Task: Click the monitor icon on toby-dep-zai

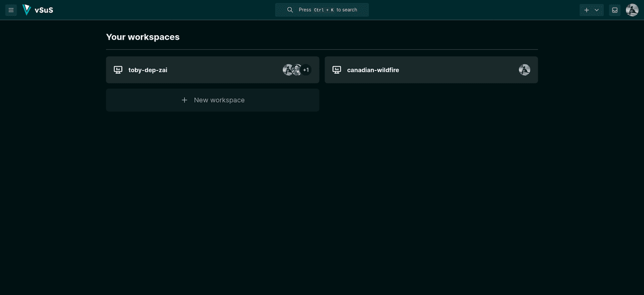Action: pos(118,70)
